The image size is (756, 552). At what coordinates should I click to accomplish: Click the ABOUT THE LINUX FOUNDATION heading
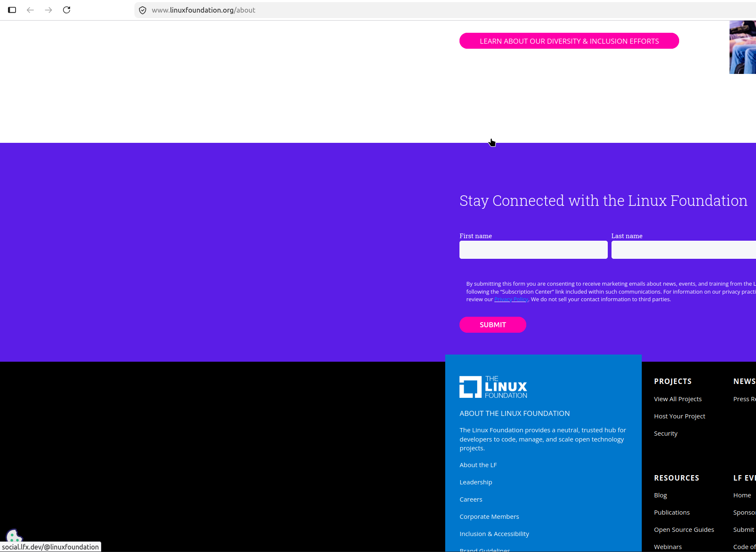pos(514,413)
